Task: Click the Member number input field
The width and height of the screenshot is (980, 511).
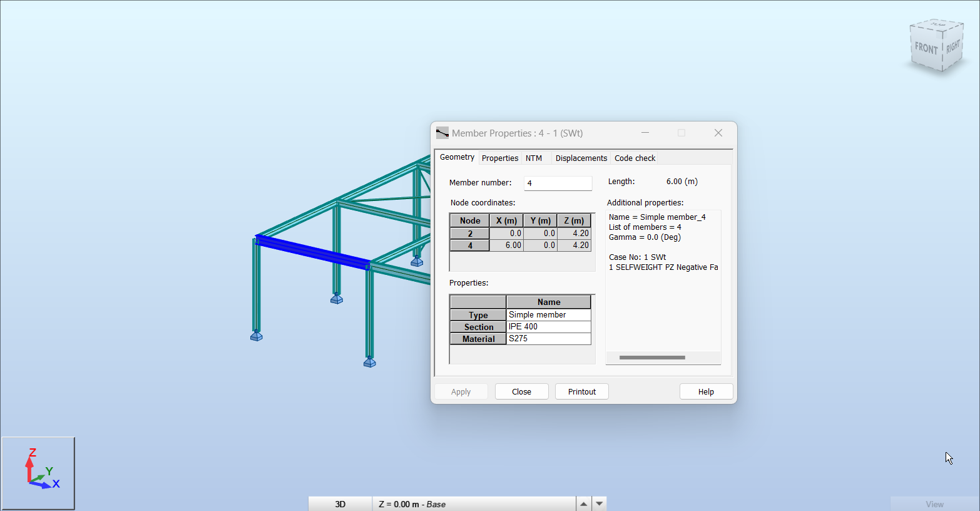Action: tap(558, 183)
